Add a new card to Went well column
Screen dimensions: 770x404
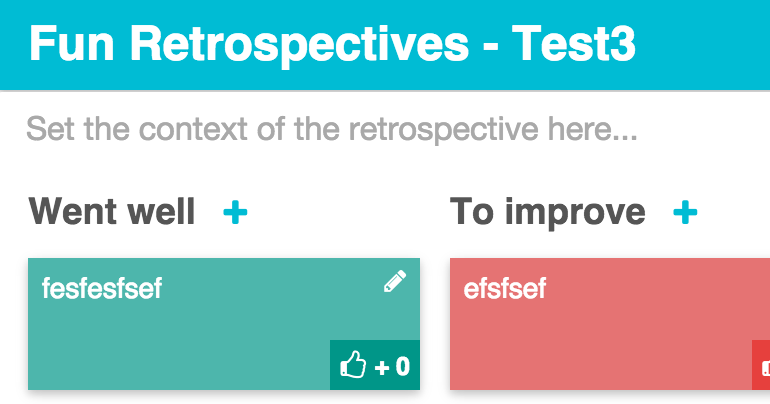click(x=235, y=212)
